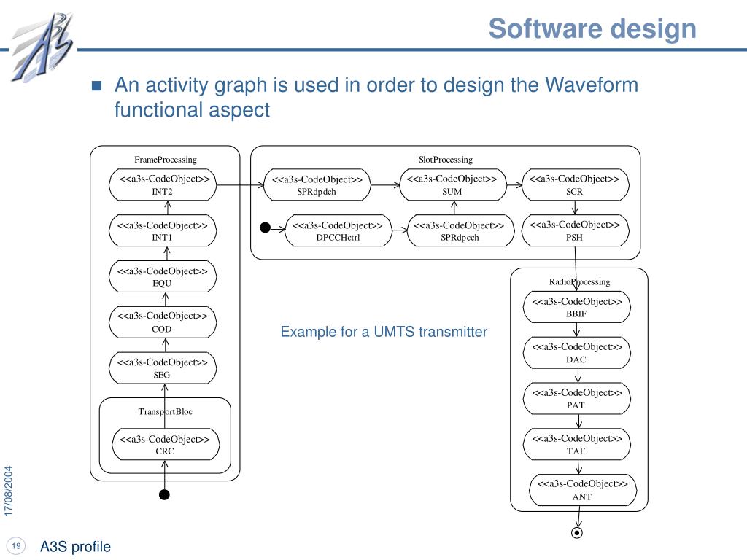This screenshot has width=747, height=560.
Task: Select the CRC code object node
Action: pyautogui.click(x=166, y=445)
